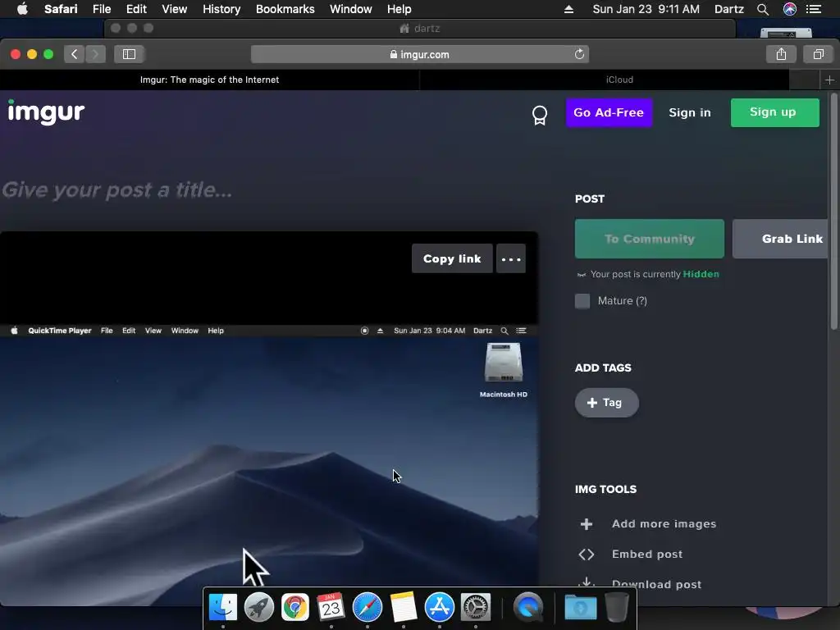Screen dimensions: 840x630
Task: Open a new tab with plus button
Action: (x=829, y=80)
